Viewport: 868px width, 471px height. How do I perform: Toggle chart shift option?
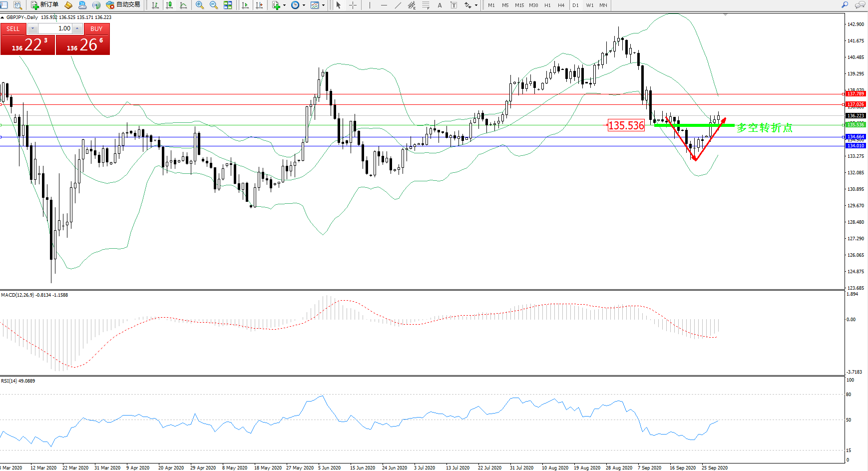[x=259, y=5]
